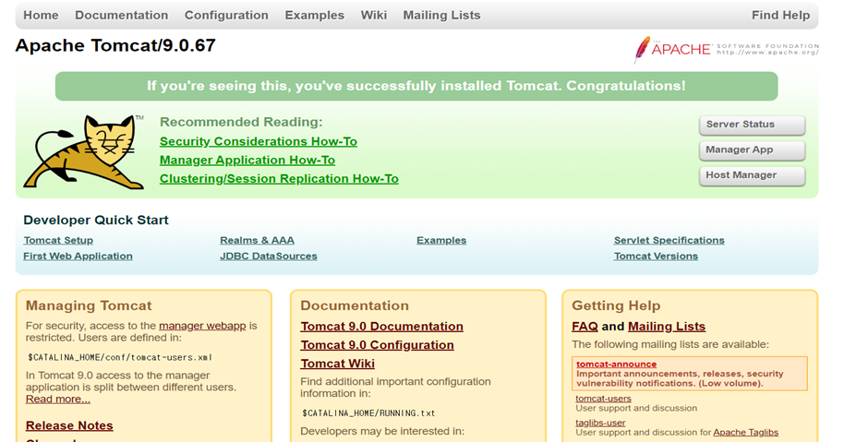Open the Tomcat Wiki link
The height and width of the screenshot is (442, 868).
click(338, 364)
